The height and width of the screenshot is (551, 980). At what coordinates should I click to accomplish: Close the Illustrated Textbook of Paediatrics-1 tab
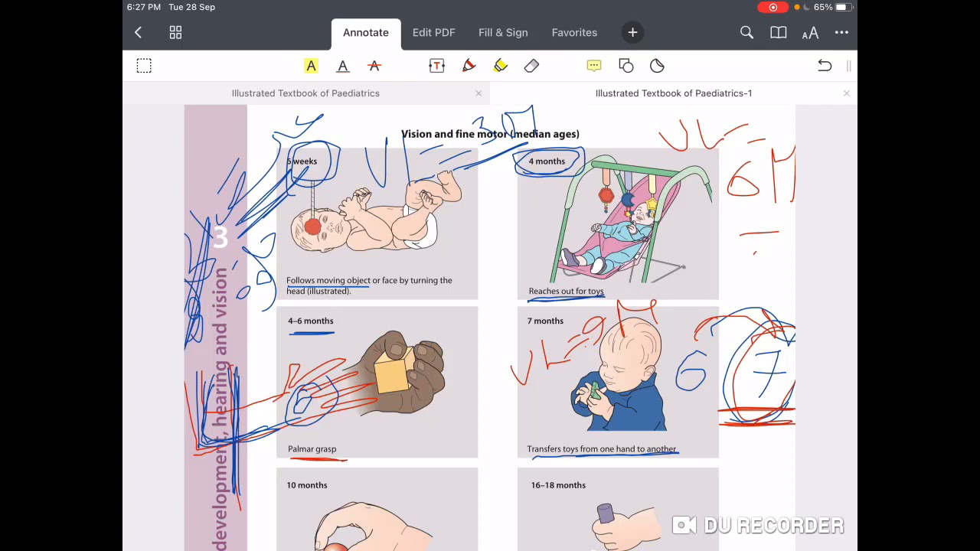pos(846,93)
